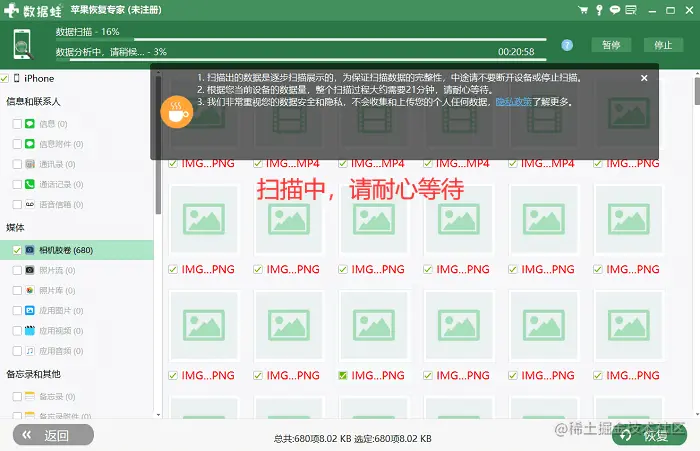Click the 数据分析中 3% progress bar
The image size is (700, 451).
pyautogui.click(x=301, y=59)
